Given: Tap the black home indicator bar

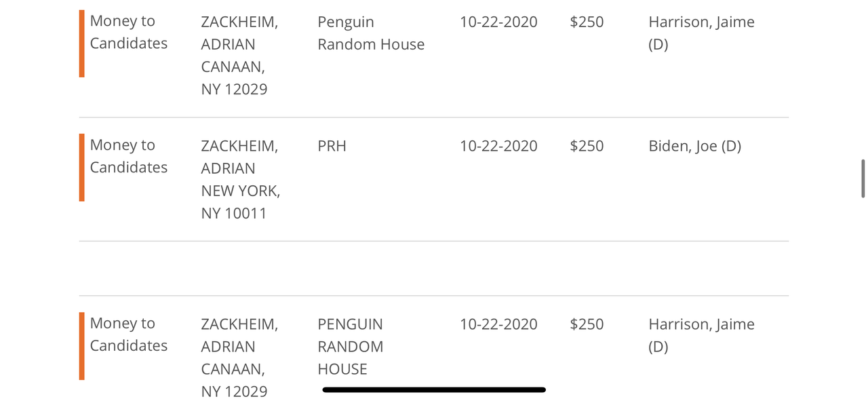Looking at the screenshot, I should pos(434,389).
